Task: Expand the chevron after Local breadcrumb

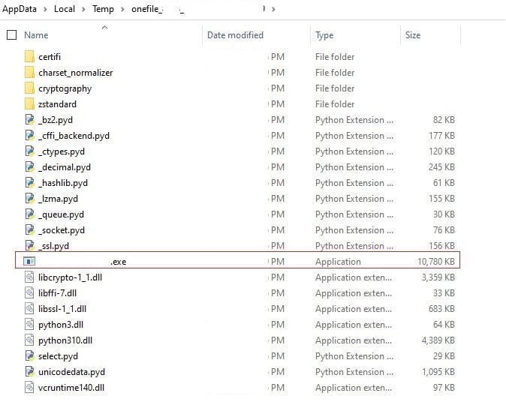Action: point(84,9)
